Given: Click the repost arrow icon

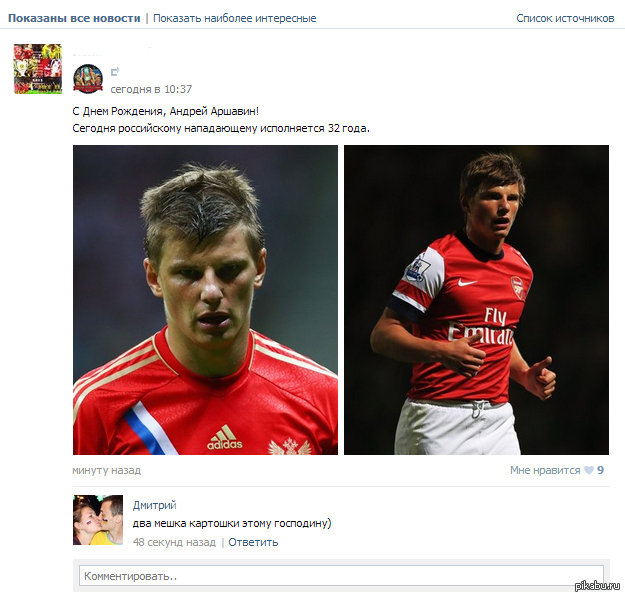Looking at the screenshot, I should point(115,71).
